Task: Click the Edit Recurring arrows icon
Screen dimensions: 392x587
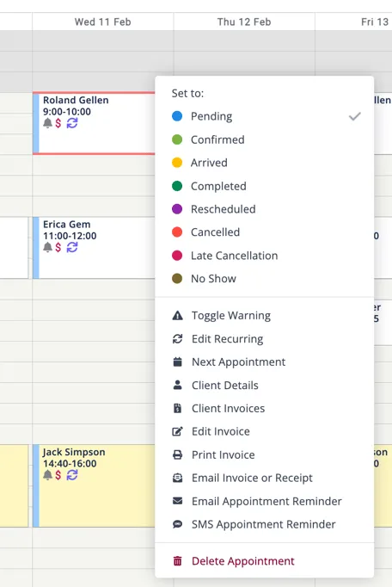Action: [177, 339]
